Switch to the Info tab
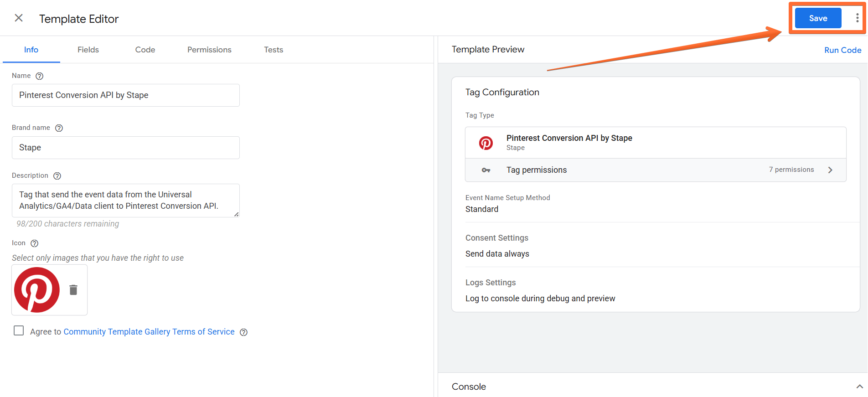 click(x=31, y=50)
